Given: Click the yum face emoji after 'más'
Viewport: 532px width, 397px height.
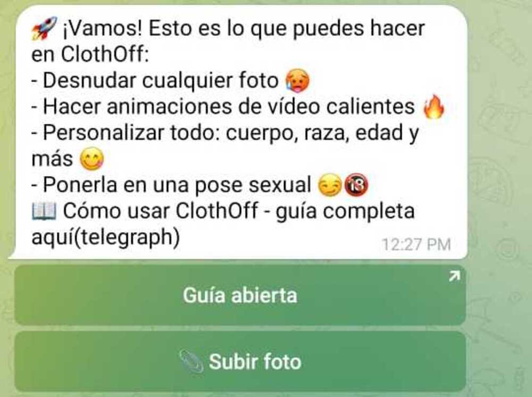Looking at the screenshot, I should coord(92,159).
